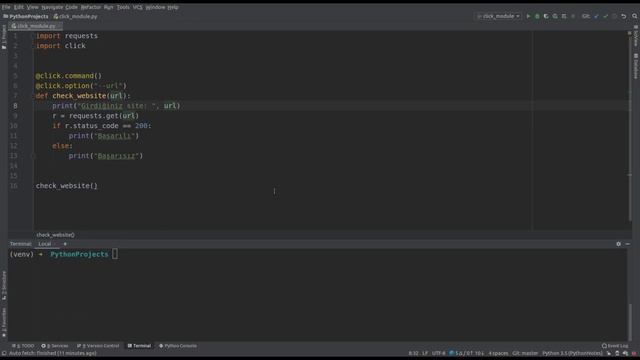Run click_module with the green play icon

[528, 16]
